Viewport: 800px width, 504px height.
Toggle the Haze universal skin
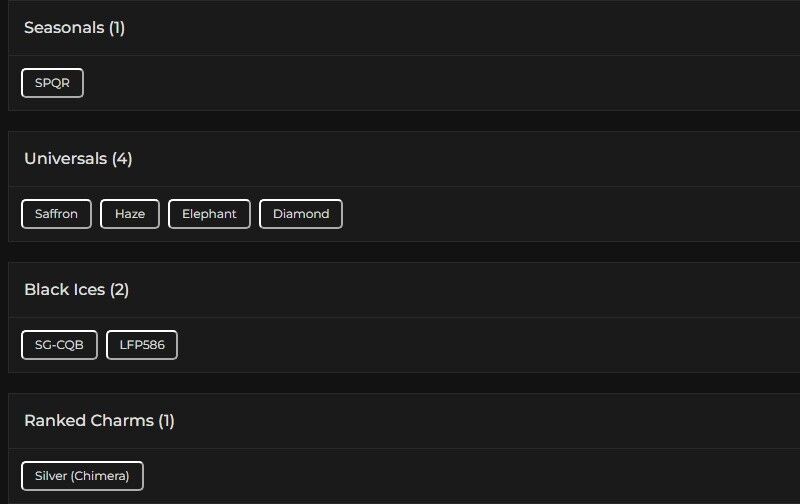[130, 214]
